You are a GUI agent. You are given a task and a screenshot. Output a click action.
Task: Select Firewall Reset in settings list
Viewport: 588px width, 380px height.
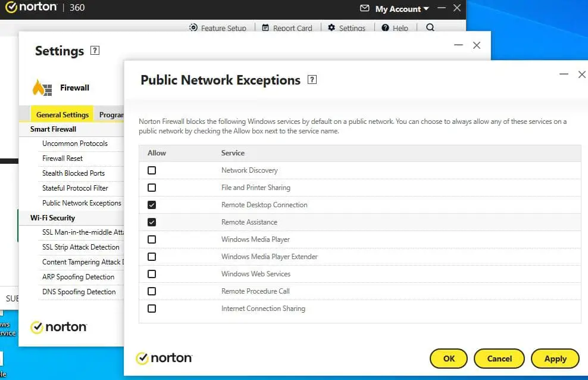[x=62, y=158]
